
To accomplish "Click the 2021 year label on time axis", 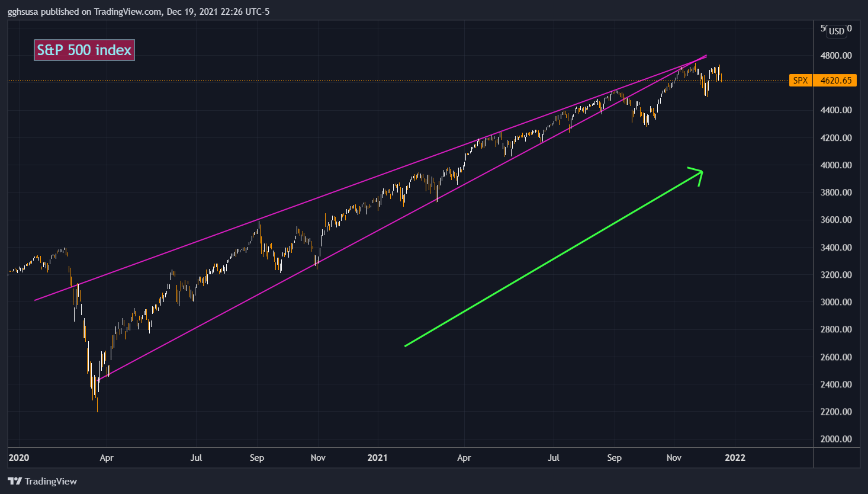I will coord(377,458).
